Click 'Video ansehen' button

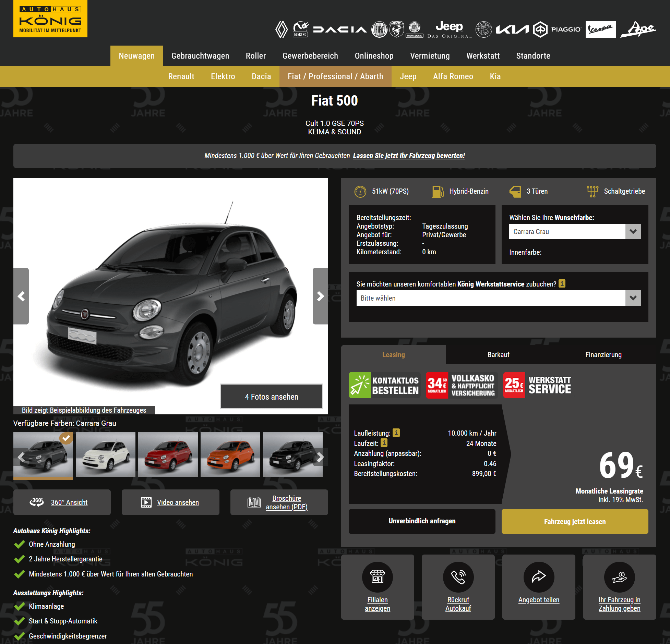pyautogui.click(x=170, y=502)
